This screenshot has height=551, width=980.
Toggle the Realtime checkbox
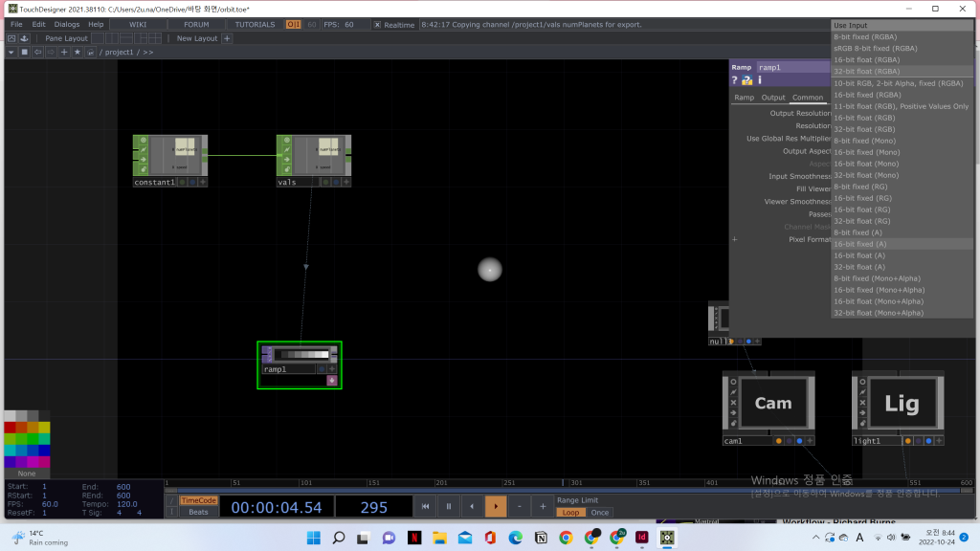[x=377, y=25]
